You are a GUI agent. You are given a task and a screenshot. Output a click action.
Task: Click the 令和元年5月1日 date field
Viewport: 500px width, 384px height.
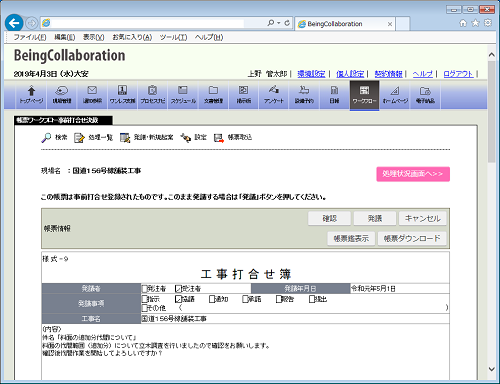pyautogui.click(x=399, y=288)
